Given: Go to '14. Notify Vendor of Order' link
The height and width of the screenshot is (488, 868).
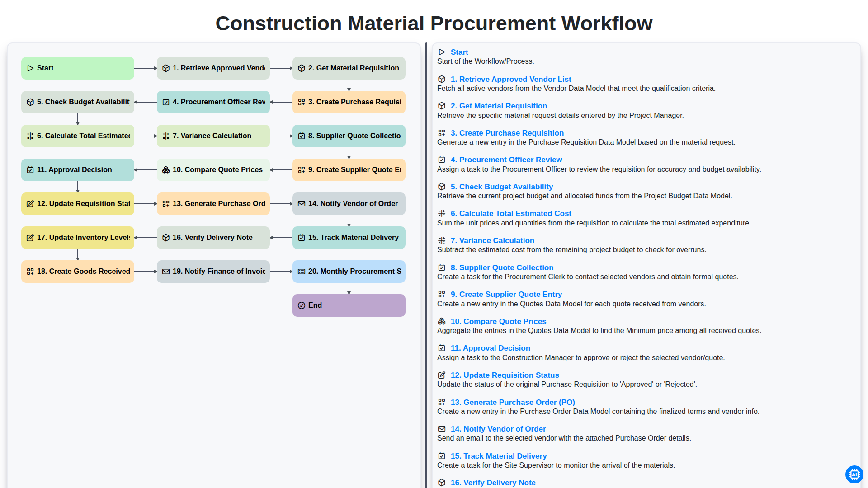Looking at the screenshot, I should 498,429.
